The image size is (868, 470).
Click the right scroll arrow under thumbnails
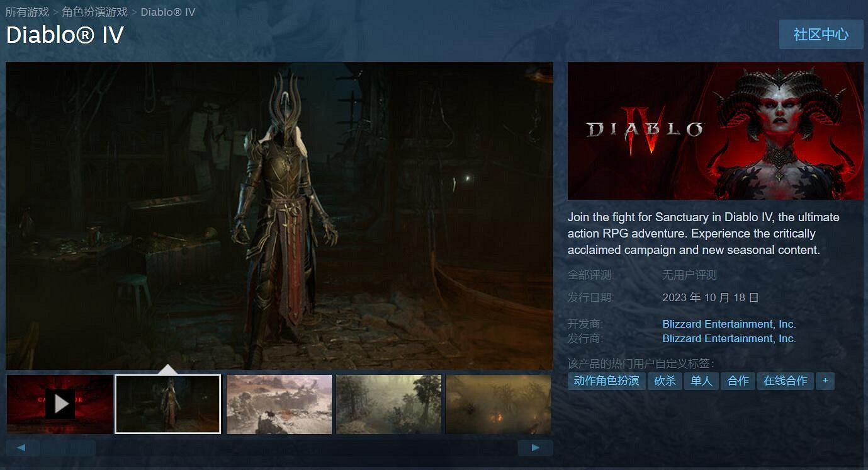point(535,448)
